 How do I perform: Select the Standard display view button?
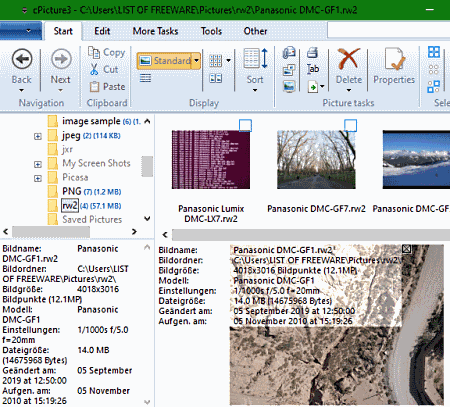[x=164, y=61]
